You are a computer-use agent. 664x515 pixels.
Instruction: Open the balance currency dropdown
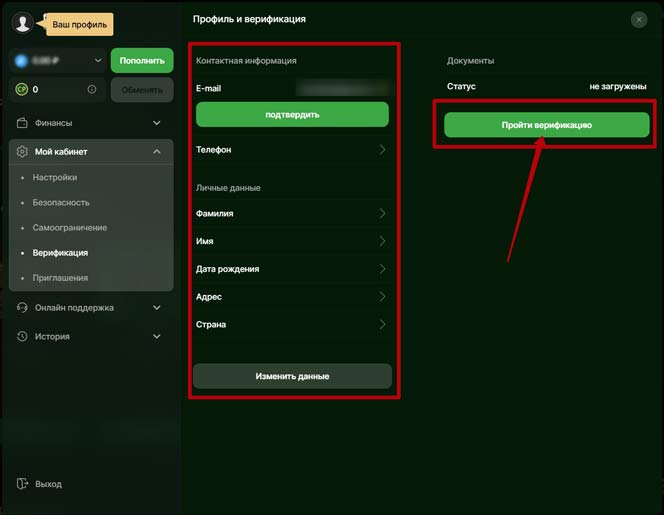(97, 61)
